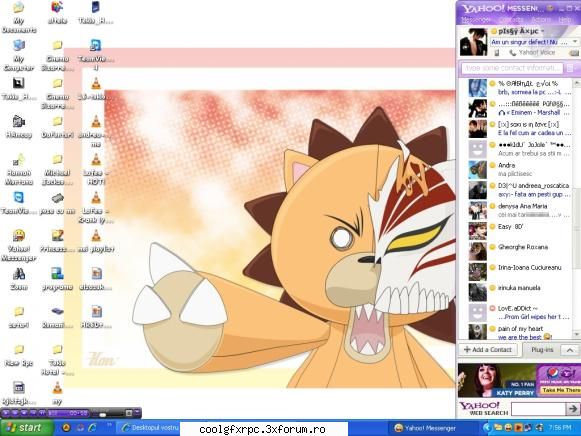Select contact 'Andra' in the list

coord(519,169)
